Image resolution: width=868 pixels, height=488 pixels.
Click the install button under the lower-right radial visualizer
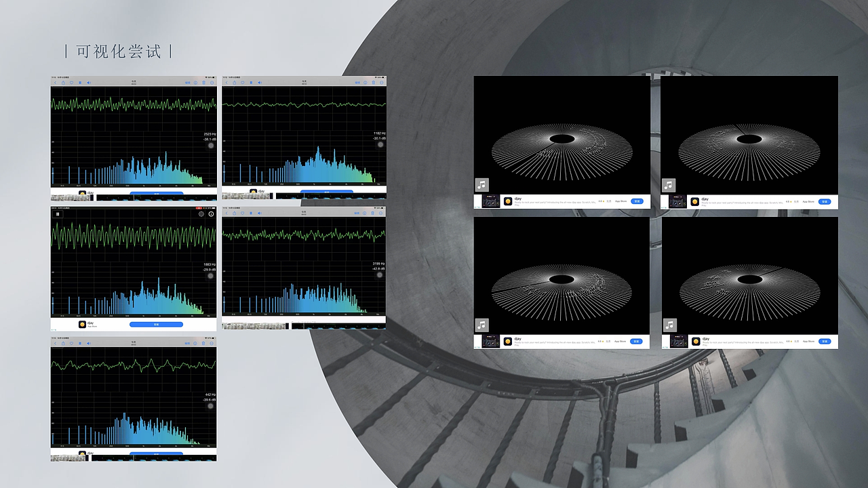point(825,342)
